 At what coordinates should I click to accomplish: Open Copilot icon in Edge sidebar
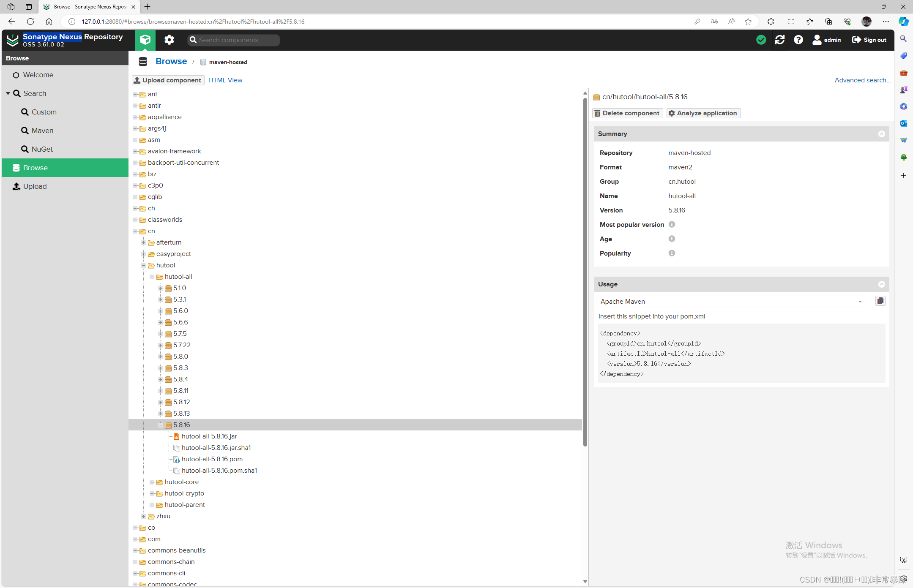(x=904, y=22)
